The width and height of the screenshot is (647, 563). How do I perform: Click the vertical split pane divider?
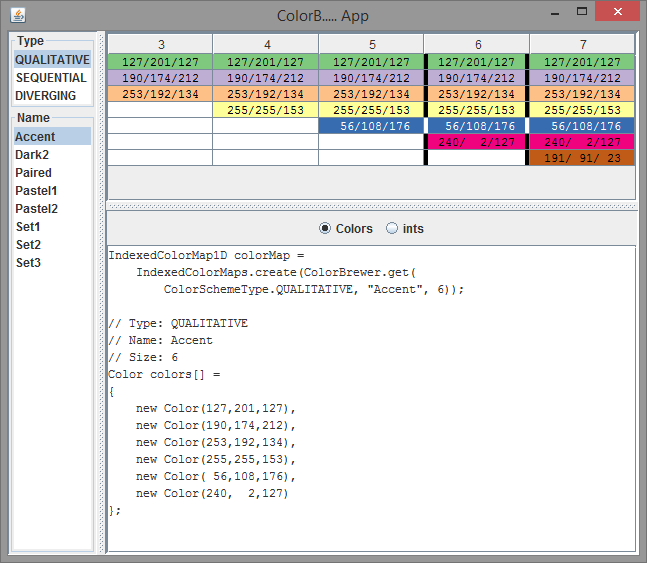[101, 292]
